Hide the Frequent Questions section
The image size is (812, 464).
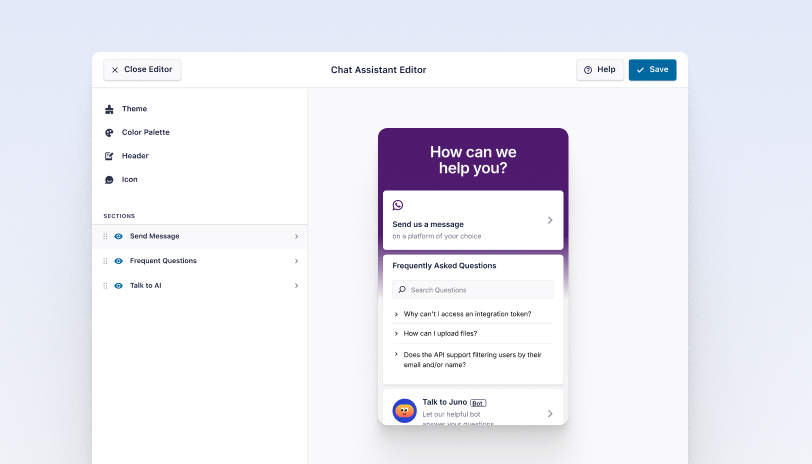pyautogui.click(x=118, y=261)
